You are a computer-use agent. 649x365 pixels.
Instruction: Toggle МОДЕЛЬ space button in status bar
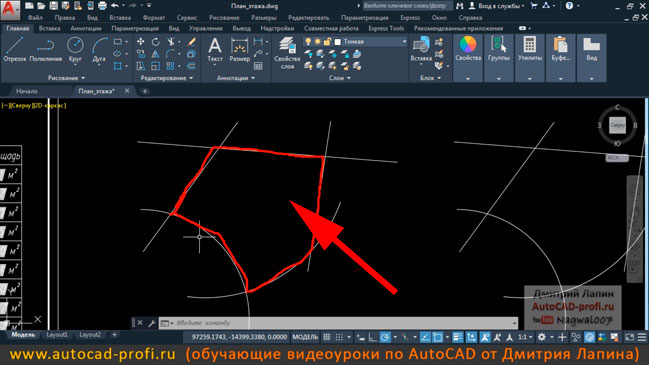pyautogui.click(x=305, y=337)
